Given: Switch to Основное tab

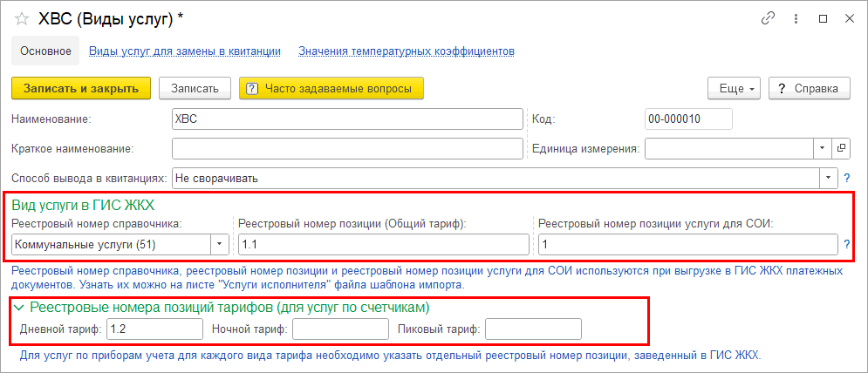Looking at the screenshot, I should click(x=45, y=51).
